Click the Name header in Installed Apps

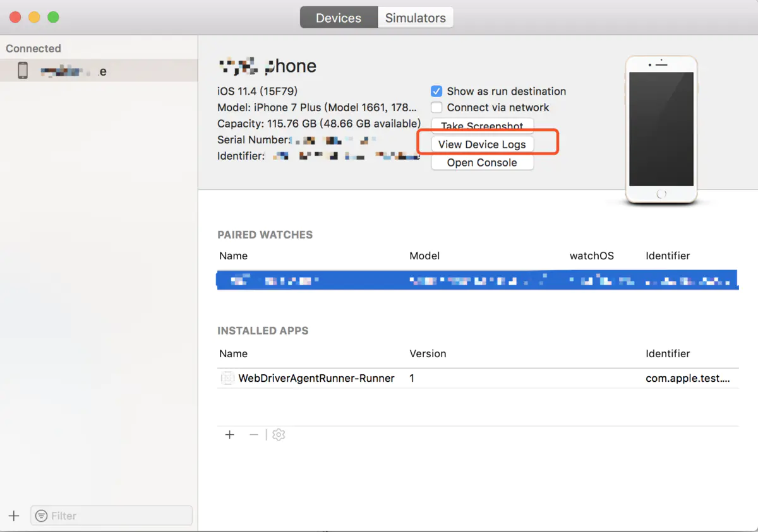click(x=233, y=353)
